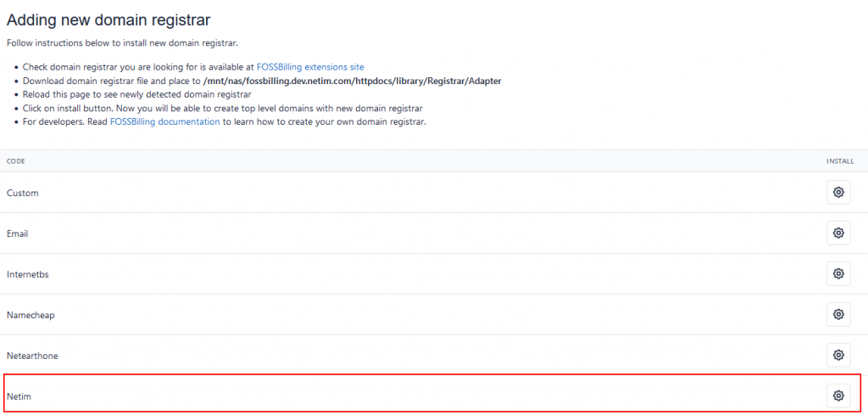
Task: Click the 'Adding new domain registrar' heading
Action: tap(108, 20)
